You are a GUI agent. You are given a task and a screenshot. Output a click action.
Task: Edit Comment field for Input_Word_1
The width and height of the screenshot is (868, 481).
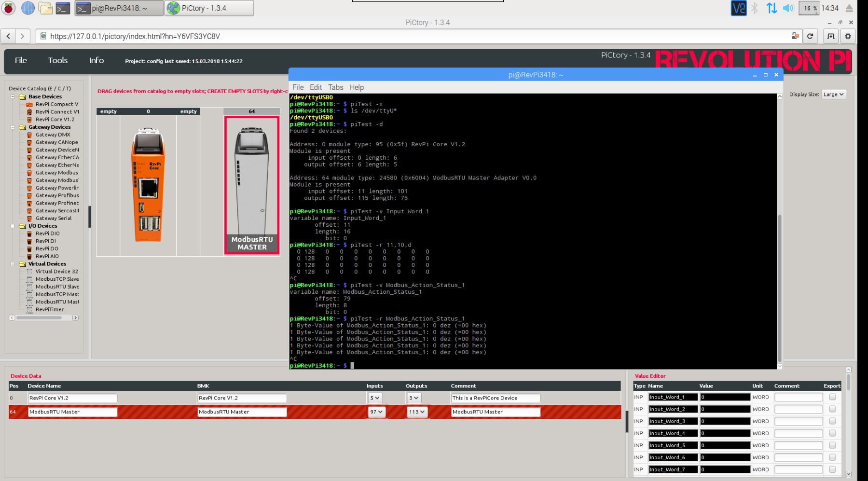tap(798, 397)
